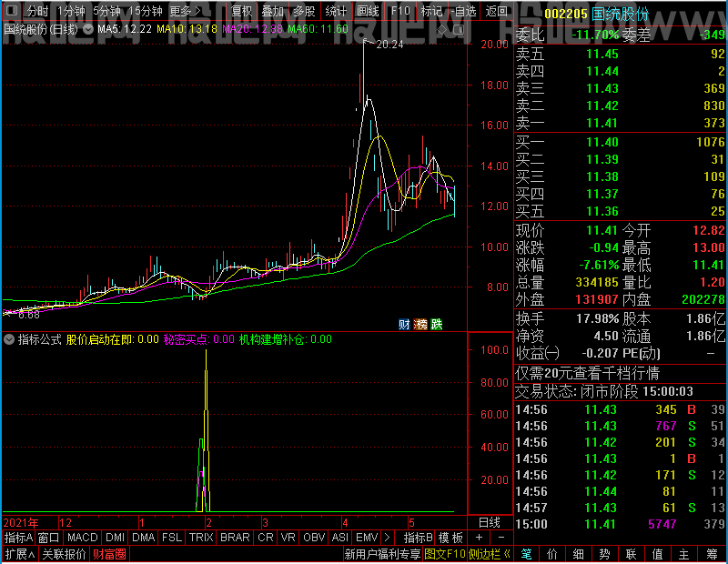
Task: Show more indicators with right arrow
Action: 388,538
